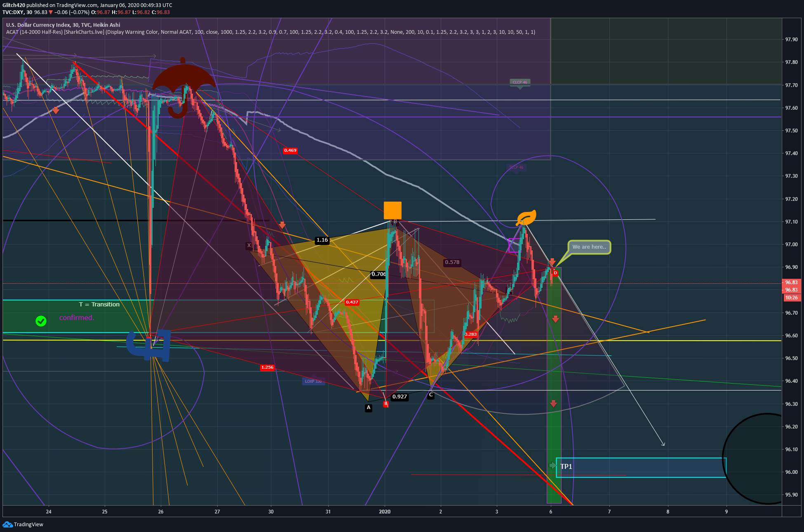Image resolution: width=804 pixels, height=532 pixels.
Task: Select the blue letter-shaped logo drawing
Action: [149, 345]
